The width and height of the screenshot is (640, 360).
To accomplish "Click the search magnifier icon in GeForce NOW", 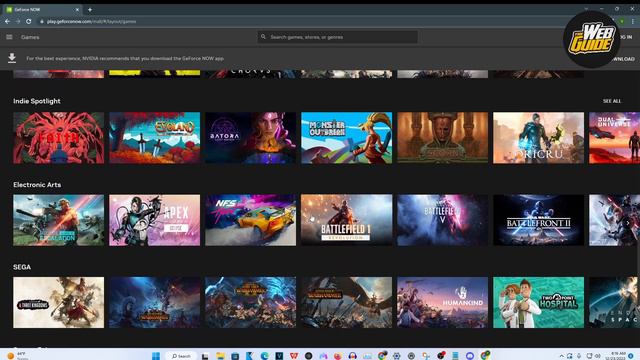I will coord(263,37).
